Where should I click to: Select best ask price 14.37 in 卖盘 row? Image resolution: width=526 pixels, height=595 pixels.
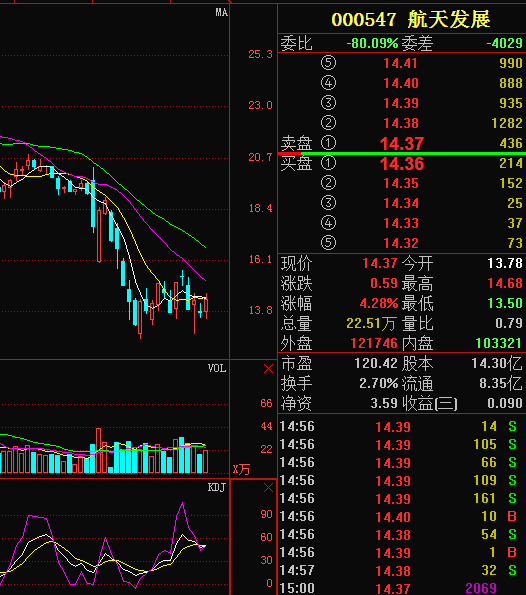coord(402,143)
